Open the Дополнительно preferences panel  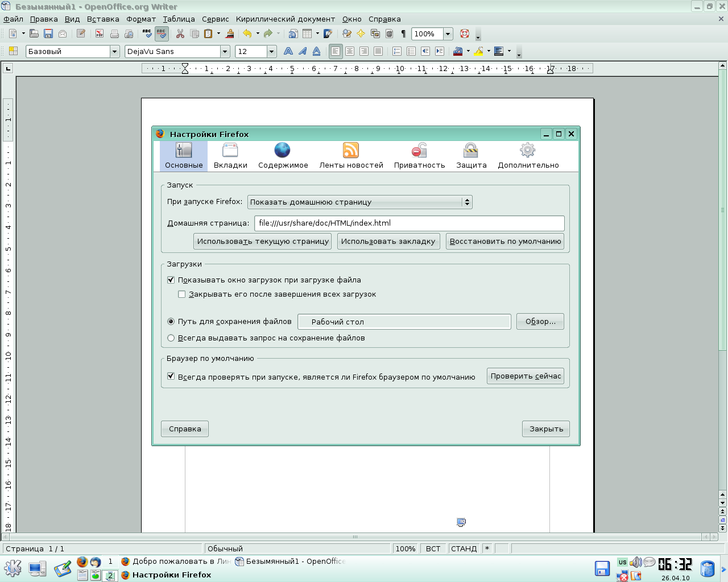pyautogui.click(x=528, y=156)
